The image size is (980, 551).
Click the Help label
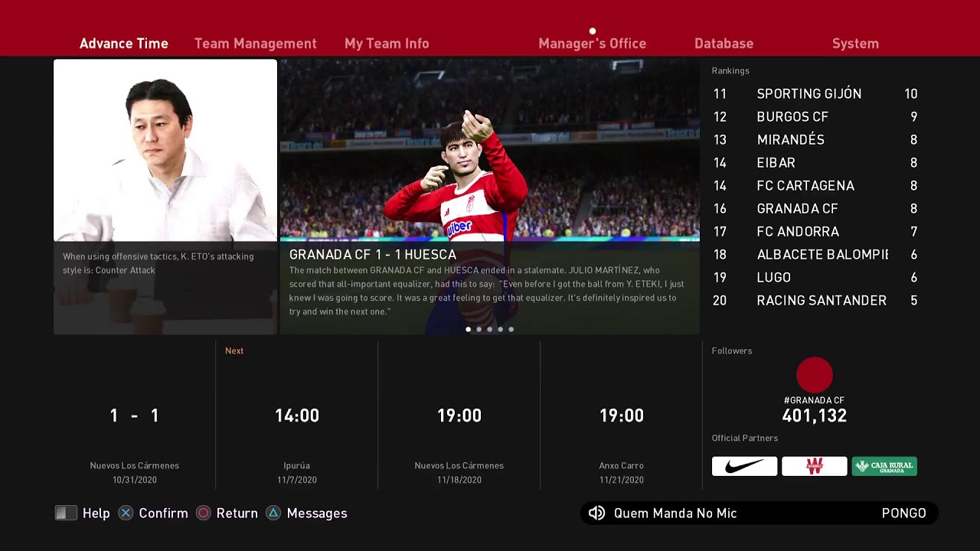[96, 513]
